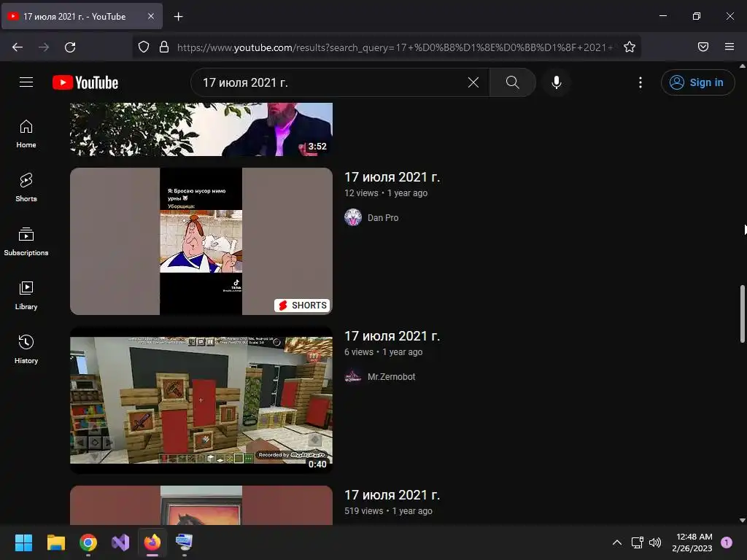Image resolution: width=747 pixels, height=560 pixels.
Task: Open the Minecraft 0:40 video thumbnail
Action: [x=201, y=400]
